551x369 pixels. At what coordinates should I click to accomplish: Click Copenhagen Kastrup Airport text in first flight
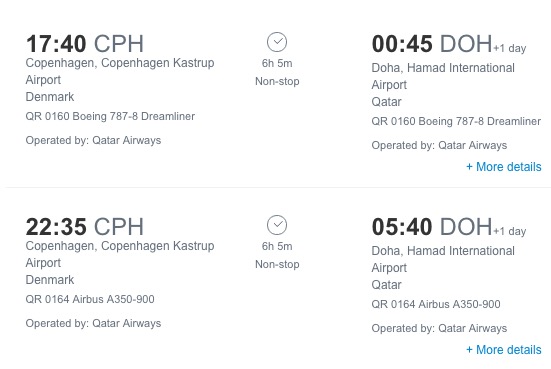click(x=120, y=71)
